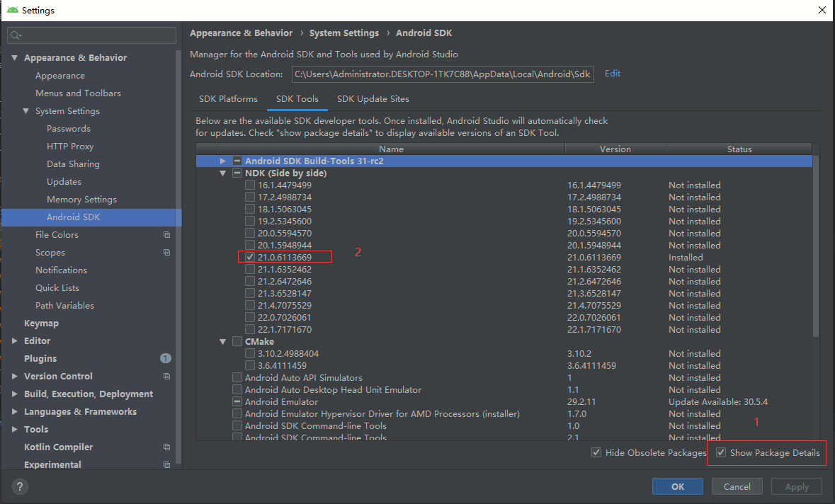
Task: Open the SDK Update Sites tab
Action: 373,99
